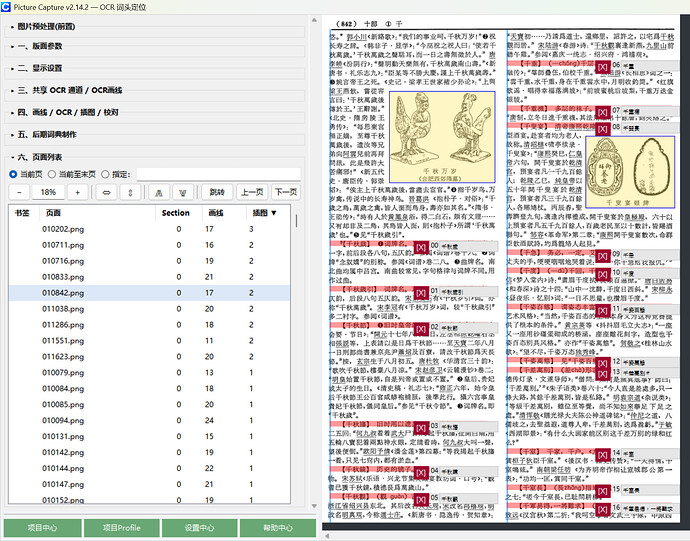Click the rooster figurines illustration box
The height and width of the screenshot is (541, 690).
point(442,137)
